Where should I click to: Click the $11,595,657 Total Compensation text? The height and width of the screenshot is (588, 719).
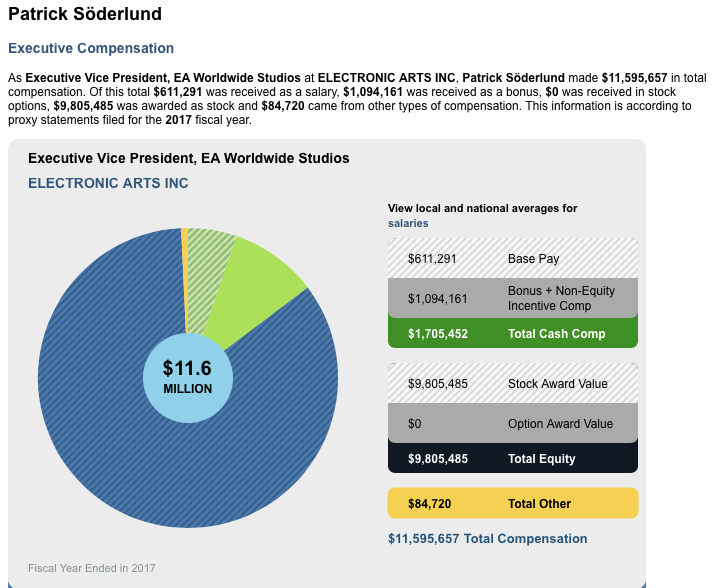point(487,539)
